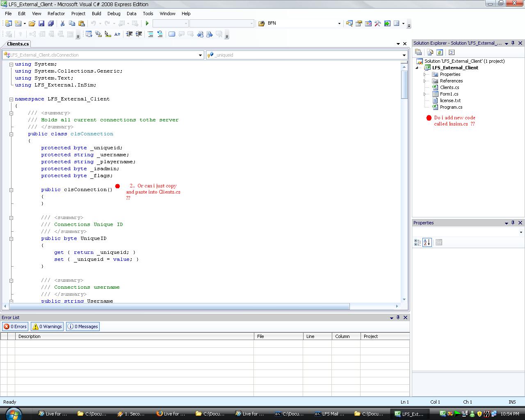Click the 0 Errors filter button
Screen dimensions: 525x420
point(15,326)
